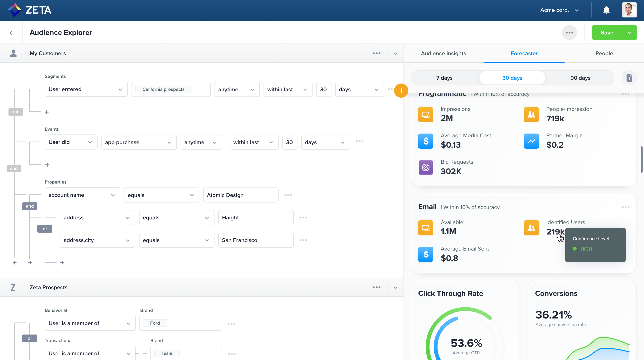
Task: Go back with the left chevron arrow
Action: (11, 33)
